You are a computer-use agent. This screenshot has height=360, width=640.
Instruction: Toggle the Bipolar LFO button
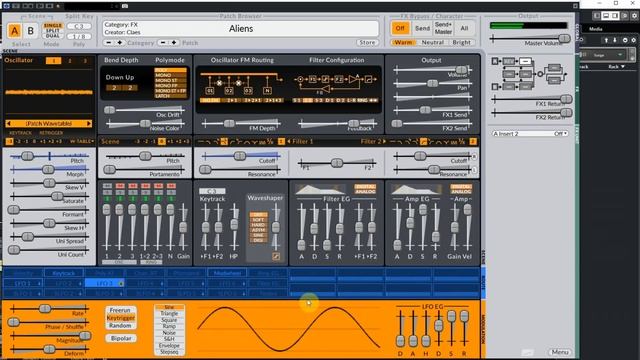pos(121,338)
